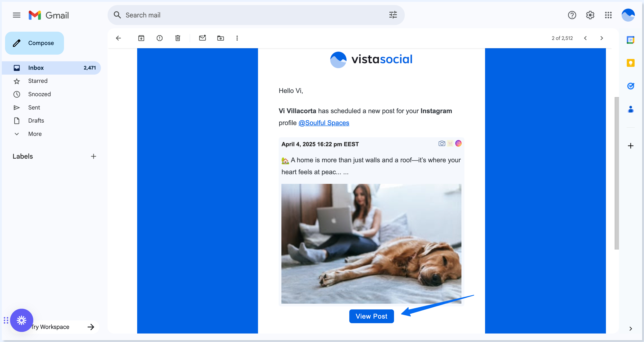Click the 2 of 2,512 counter
This screenshot has height=342, width=644.
point(562,38)
